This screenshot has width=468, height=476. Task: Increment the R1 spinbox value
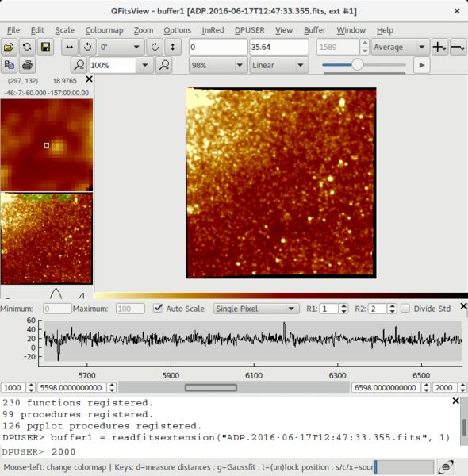[x=343, y=306]
